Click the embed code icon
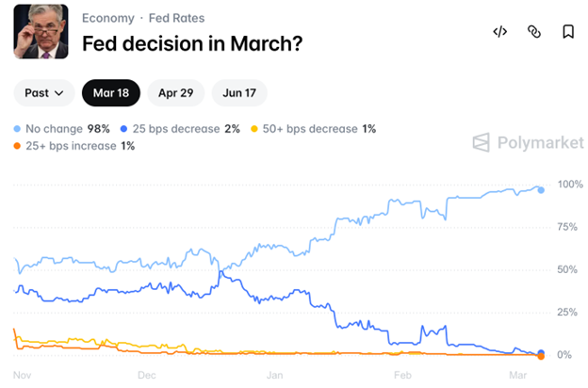588x388 pixels. (x=500, y=32)
